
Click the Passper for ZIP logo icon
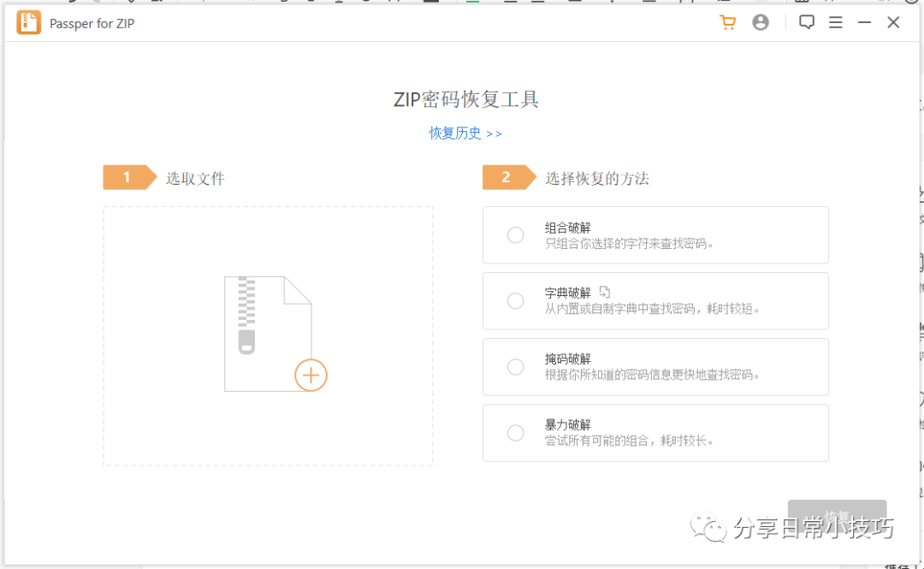coord(28,22)
